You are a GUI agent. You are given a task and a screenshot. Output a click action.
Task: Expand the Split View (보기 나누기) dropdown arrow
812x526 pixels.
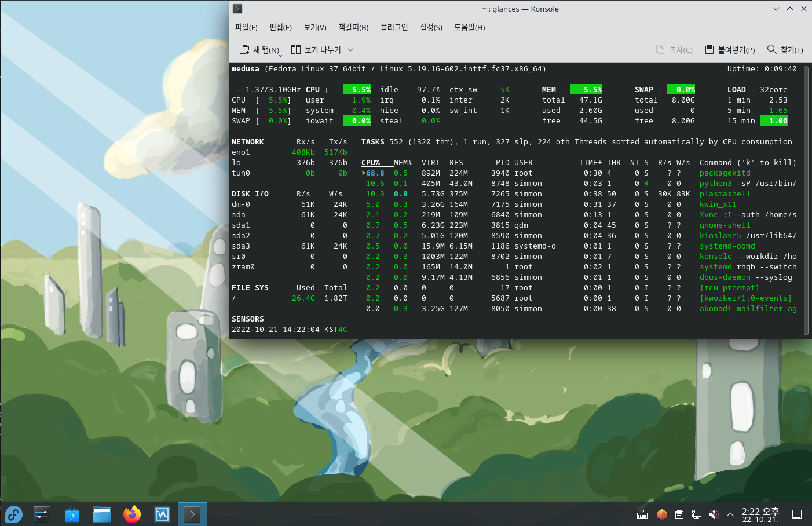pos(350,50)
